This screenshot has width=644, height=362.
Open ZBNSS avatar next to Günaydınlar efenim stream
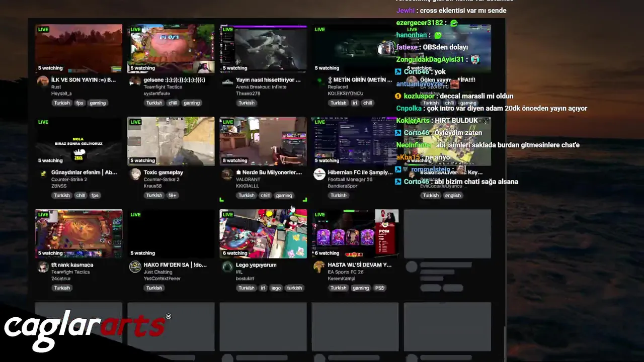(43, 173)
